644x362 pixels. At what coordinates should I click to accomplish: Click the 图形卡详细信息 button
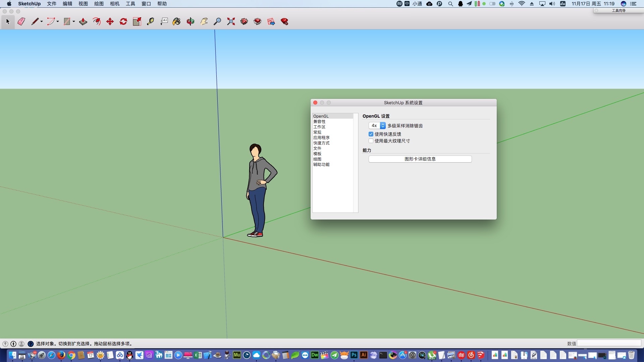(420, 159)
